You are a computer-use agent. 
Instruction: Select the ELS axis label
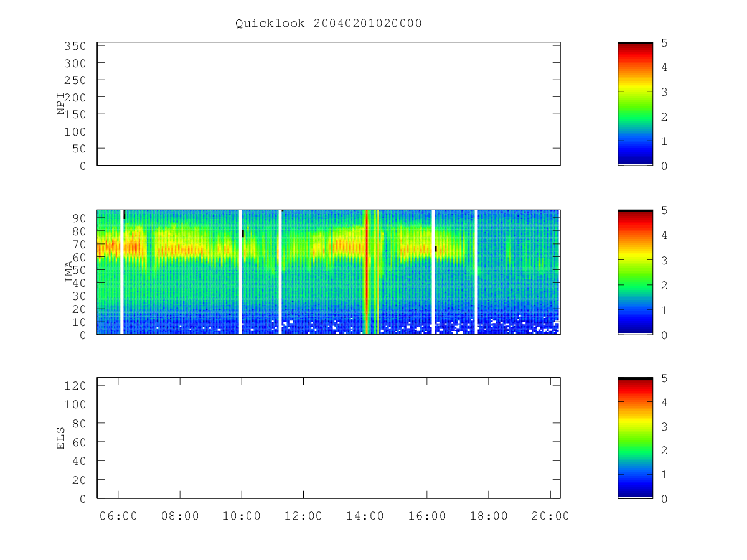coord(61,438)
